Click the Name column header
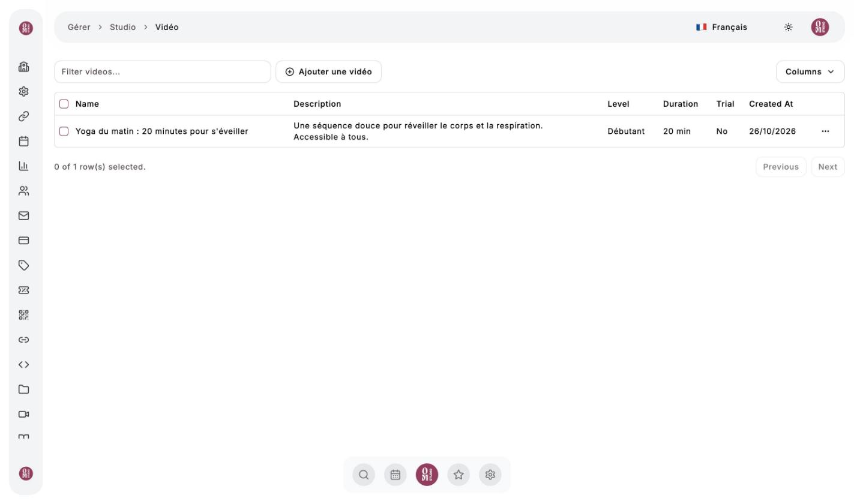The image size is (854, 504). click(87, 104)
